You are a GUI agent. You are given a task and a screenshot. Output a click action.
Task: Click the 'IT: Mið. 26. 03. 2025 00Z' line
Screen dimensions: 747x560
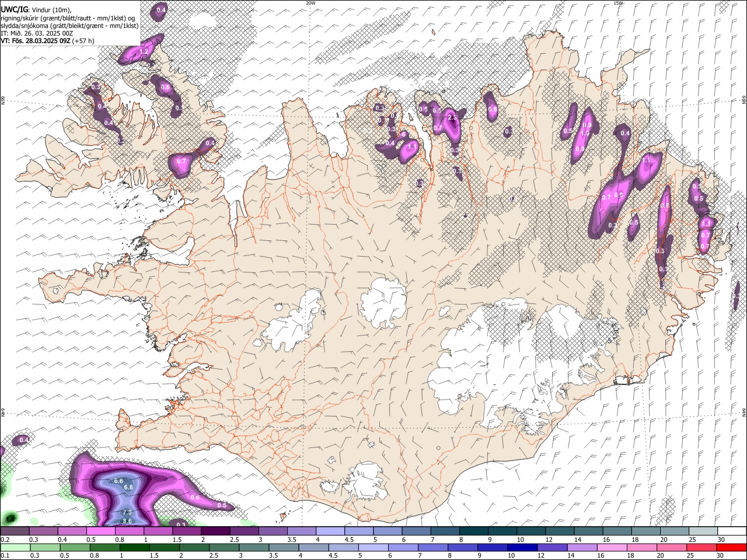pos(37,33)
